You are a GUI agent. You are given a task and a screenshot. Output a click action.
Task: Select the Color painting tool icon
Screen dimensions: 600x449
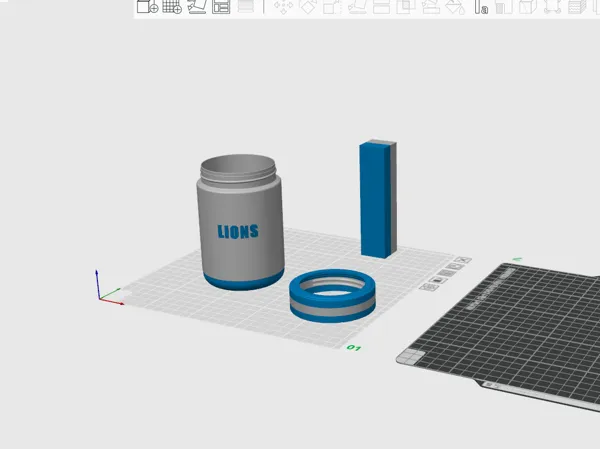(x=504, y=7)
